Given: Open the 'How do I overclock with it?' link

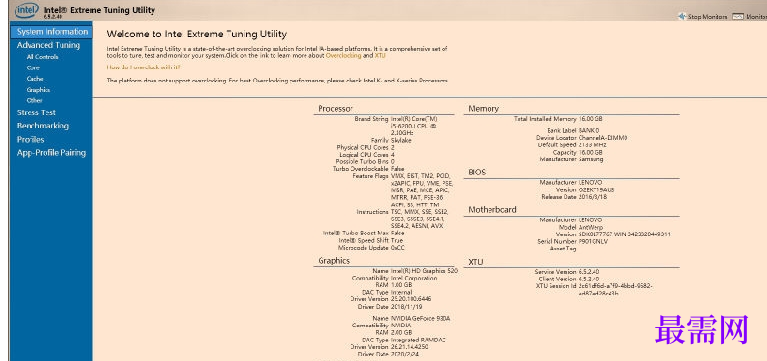Looking at the screenshot, I should (143, 68).
